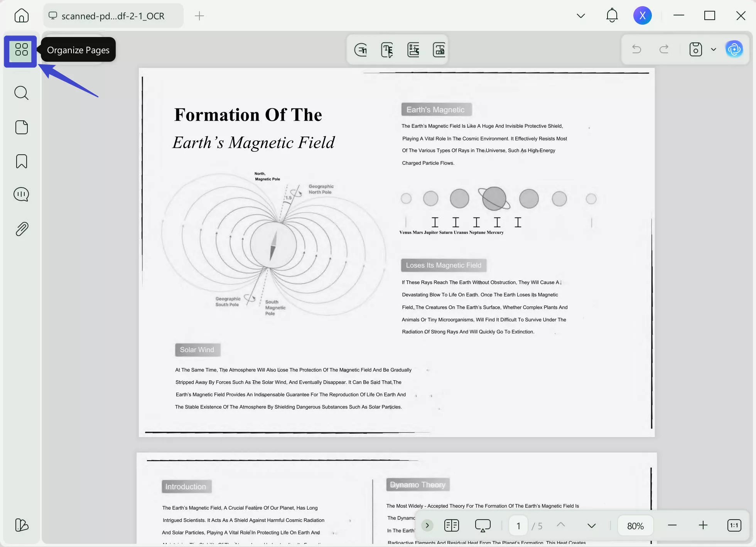Undo the last action
The image size is (756, 547).
(636, 49)
